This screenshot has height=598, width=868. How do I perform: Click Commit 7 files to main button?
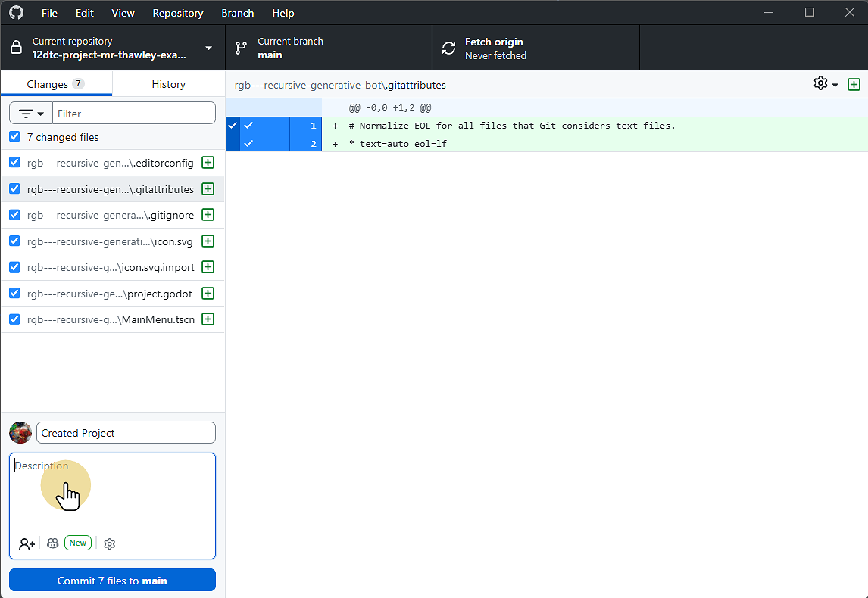click(112, 581)
